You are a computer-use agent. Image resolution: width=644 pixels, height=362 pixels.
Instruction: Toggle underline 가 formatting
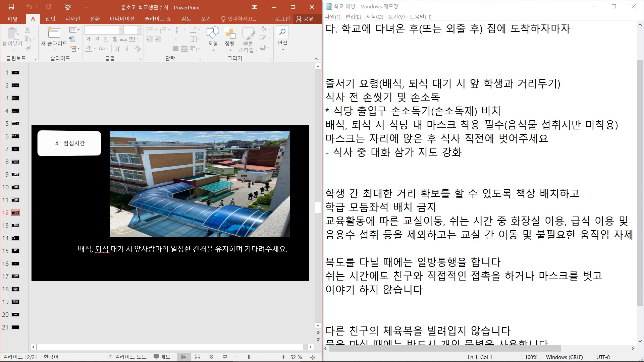106,39
